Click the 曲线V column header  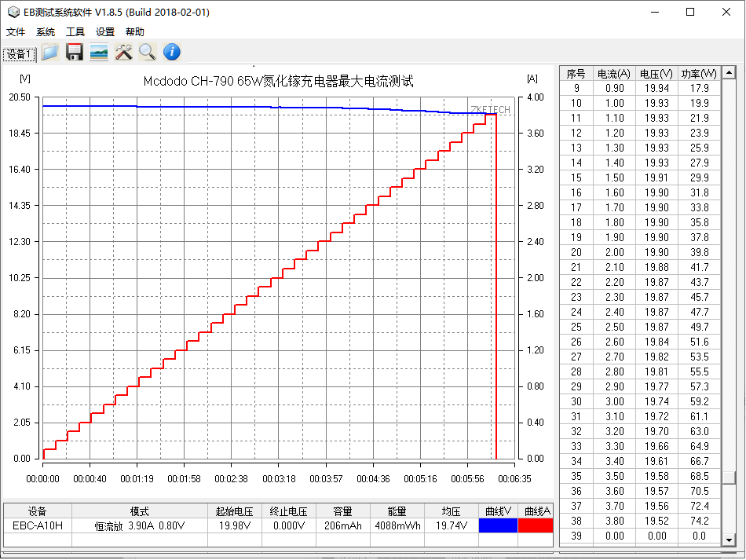(x=498, y=511)
